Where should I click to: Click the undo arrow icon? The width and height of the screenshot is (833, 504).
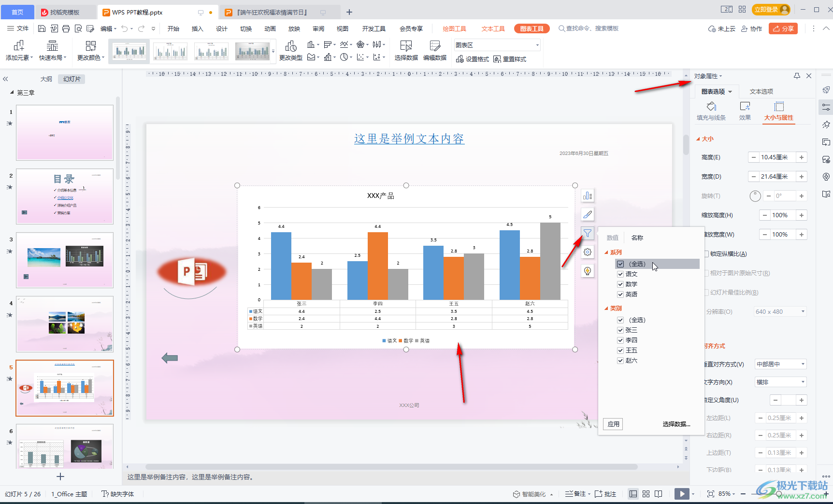[x=125, y=28]
